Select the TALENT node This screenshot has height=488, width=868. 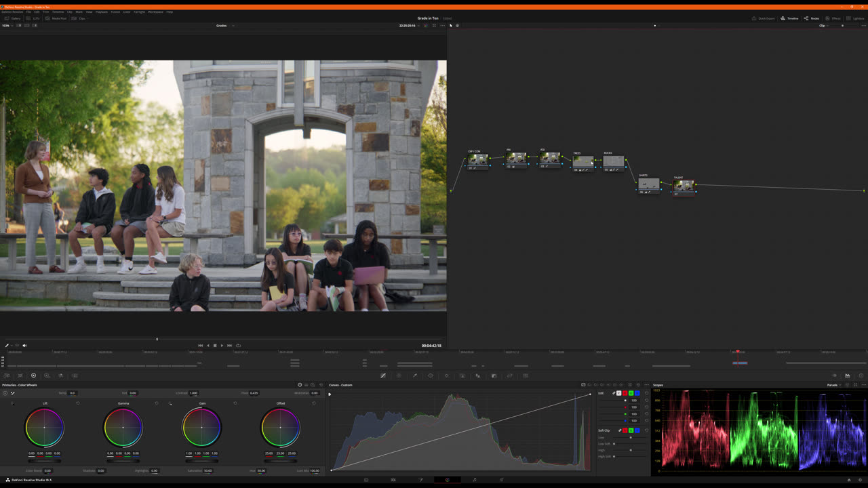coord(684,186)
